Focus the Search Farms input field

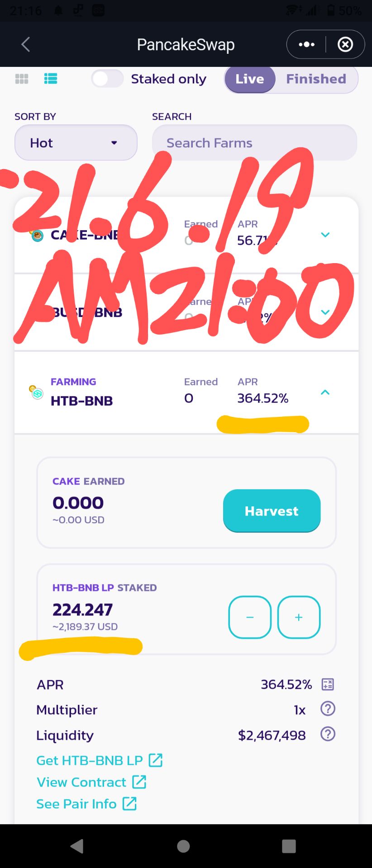coord(254,143)
